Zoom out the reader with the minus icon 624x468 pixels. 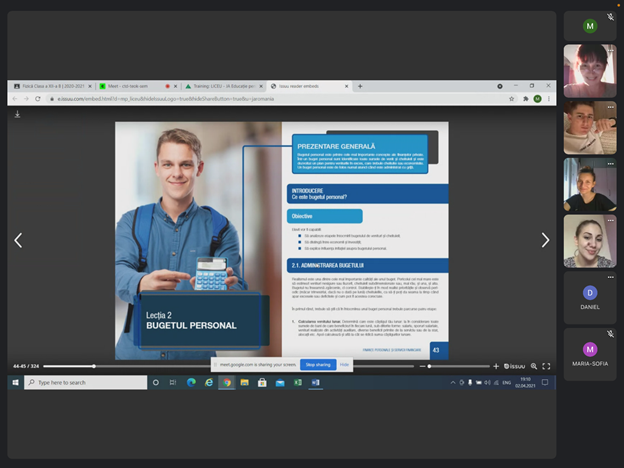click(x=422, y=366)
